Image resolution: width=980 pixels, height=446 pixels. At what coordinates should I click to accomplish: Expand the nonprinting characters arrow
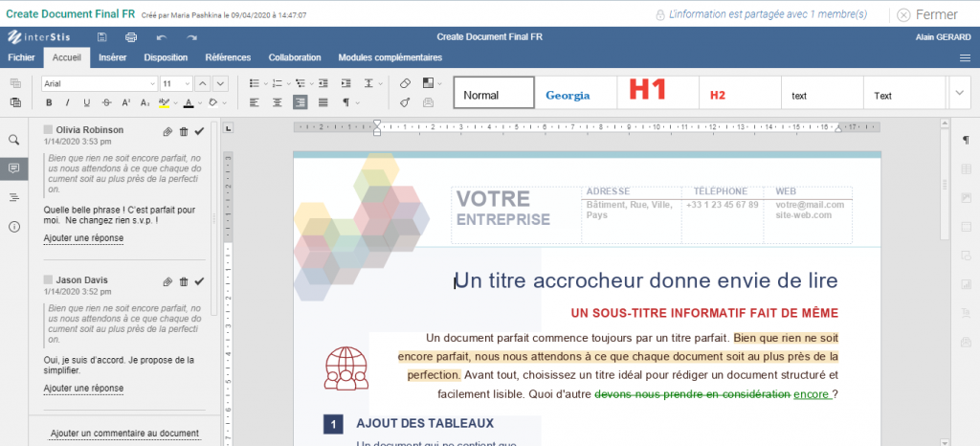[358, 102]
